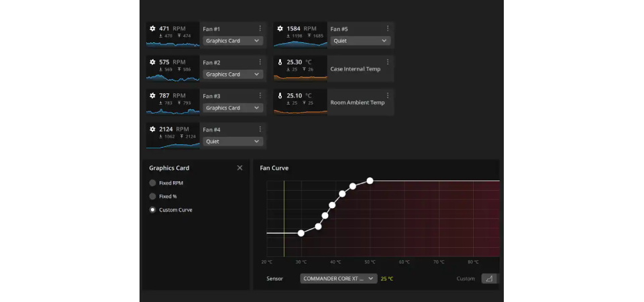Expand the Fan #5 Quiet profile dropdown
The width and height of the screenshot is (644, 302).
[x=360, y=41]
